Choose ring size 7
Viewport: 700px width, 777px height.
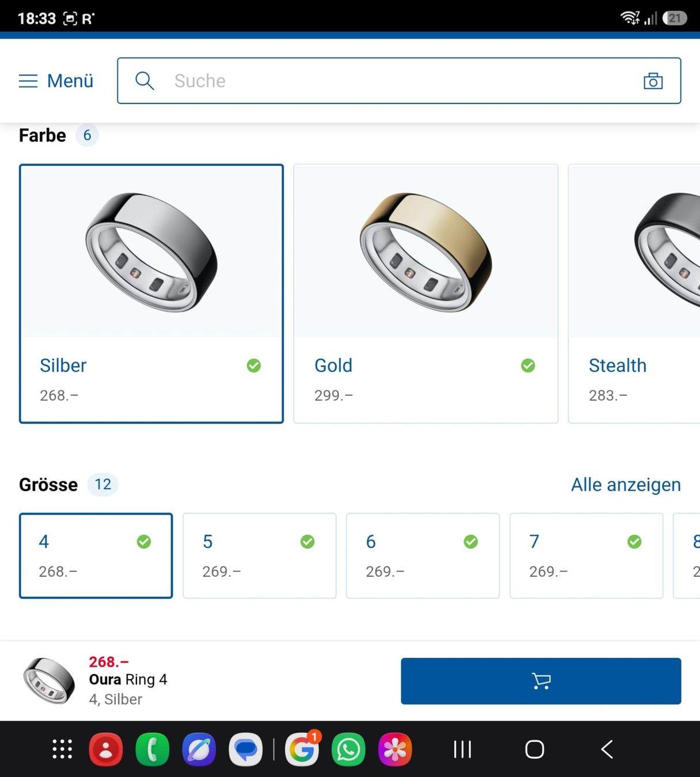586,555
